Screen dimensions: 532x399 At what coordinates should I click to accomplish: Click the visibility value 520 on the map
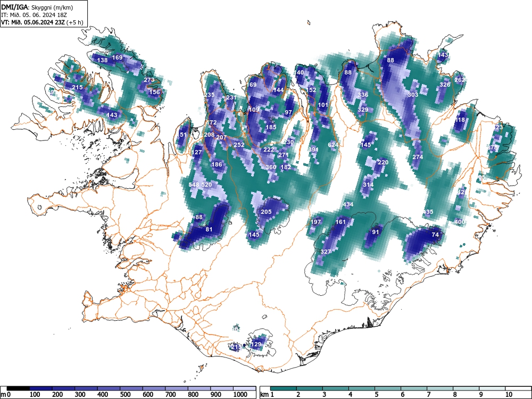click(x=206, y=185)
